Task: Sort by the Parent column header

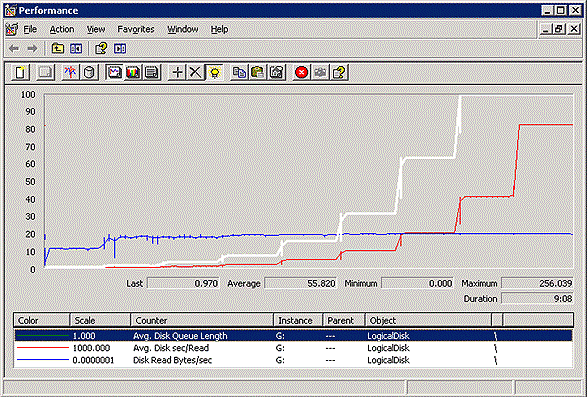Action: 344,321
